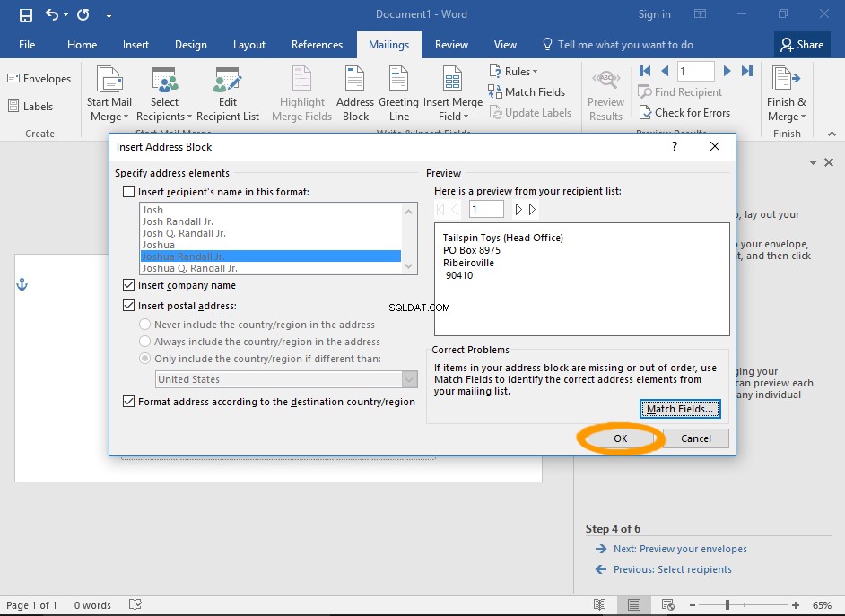Switch to the References tab
Screen dimensions: 845x616
click(317, 45)
